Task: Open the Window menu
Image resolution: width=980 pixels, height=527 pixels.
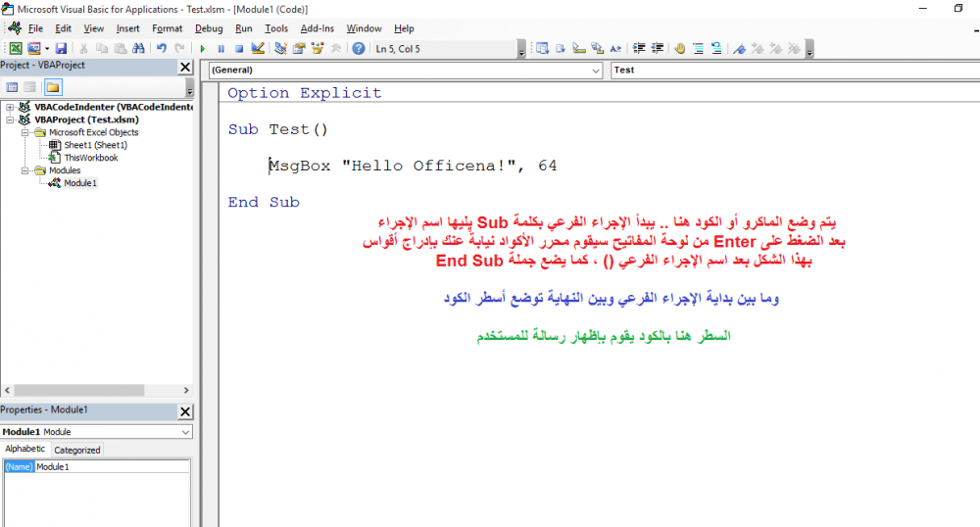Action: (364, 28)
